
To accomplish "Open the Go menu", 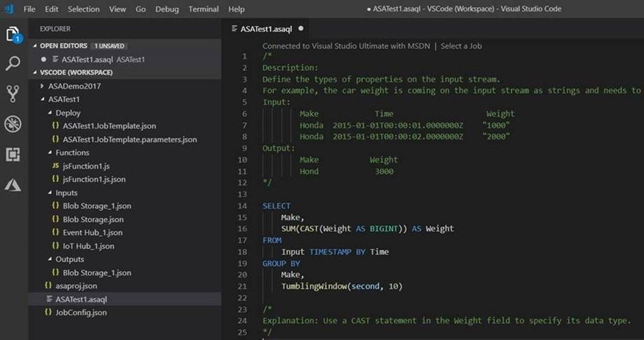I will 141,9.
